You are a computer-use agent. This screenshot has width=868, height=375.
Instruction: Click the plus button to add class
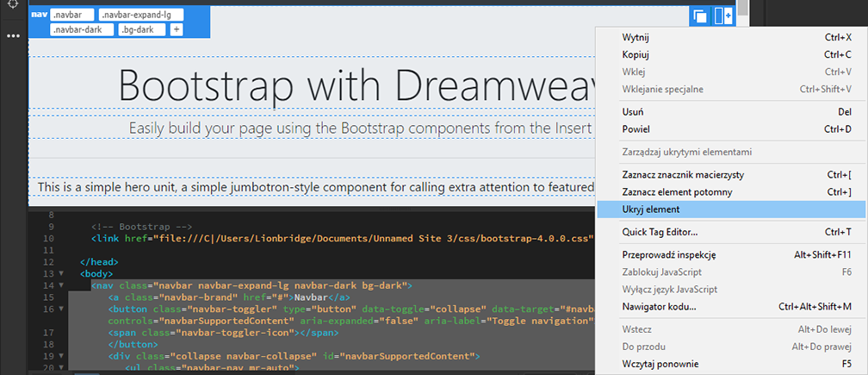click(x=177, y=29)
